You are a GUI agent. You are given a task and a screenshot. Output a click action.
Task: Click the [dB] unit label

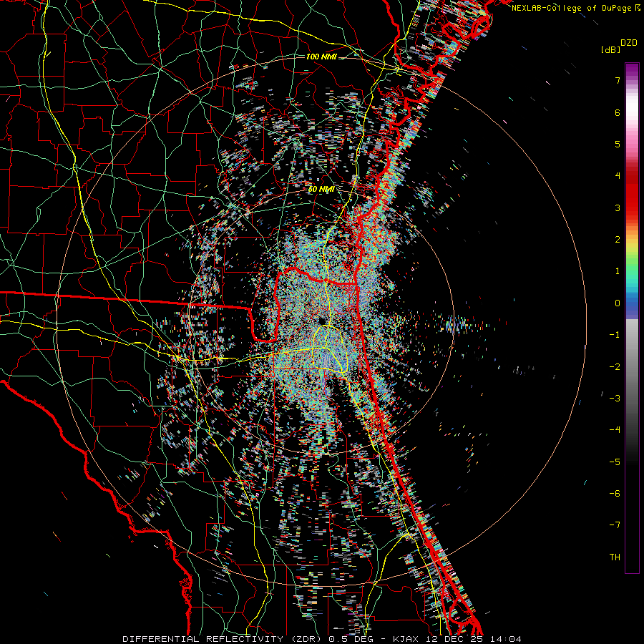pos(610,50)
